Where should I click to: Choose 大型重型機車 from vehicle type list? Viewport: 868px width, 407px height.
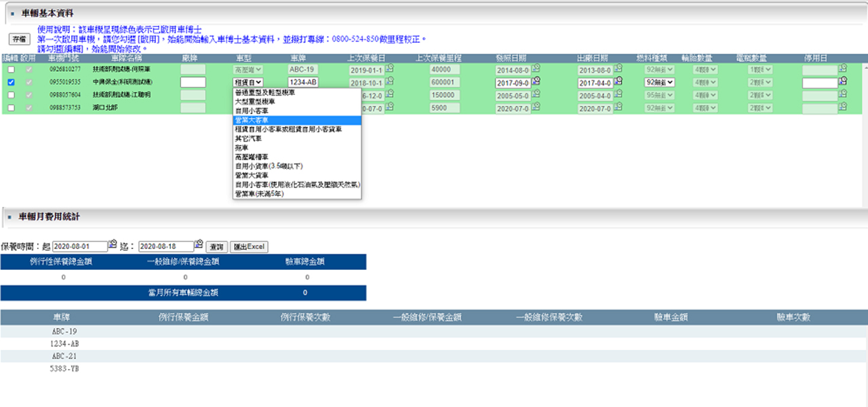(x=297, y=100)
